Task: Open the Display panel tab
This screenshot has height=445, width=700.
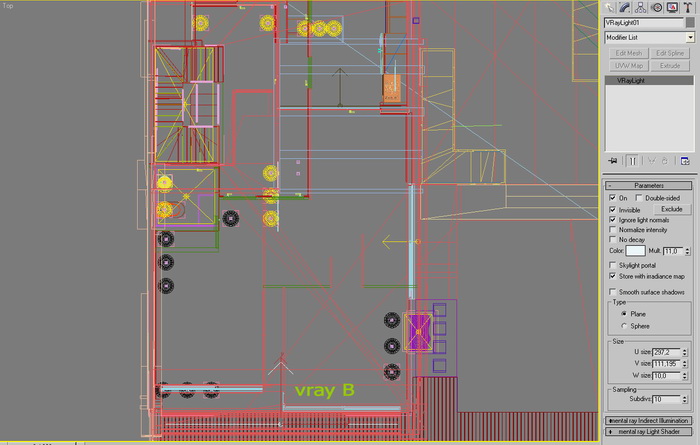Action: pos(672,8)
